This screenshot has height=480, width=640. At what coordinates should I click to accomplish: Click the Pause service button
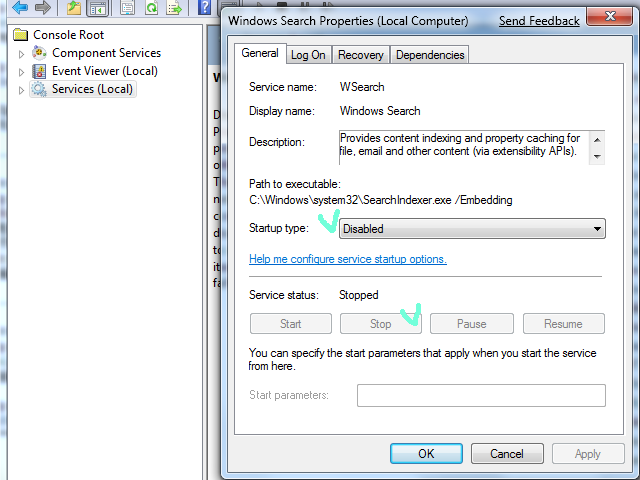pos(471,324)
